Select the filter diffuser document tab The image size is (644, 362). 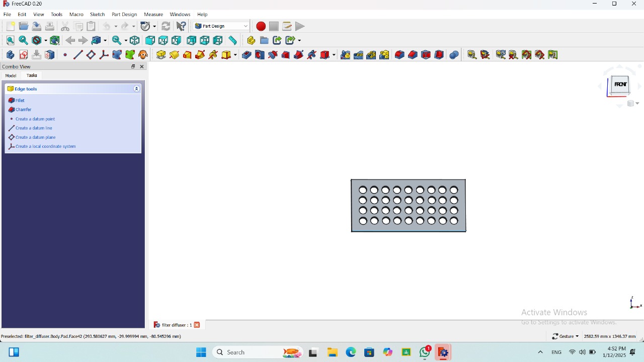point(176,325)
